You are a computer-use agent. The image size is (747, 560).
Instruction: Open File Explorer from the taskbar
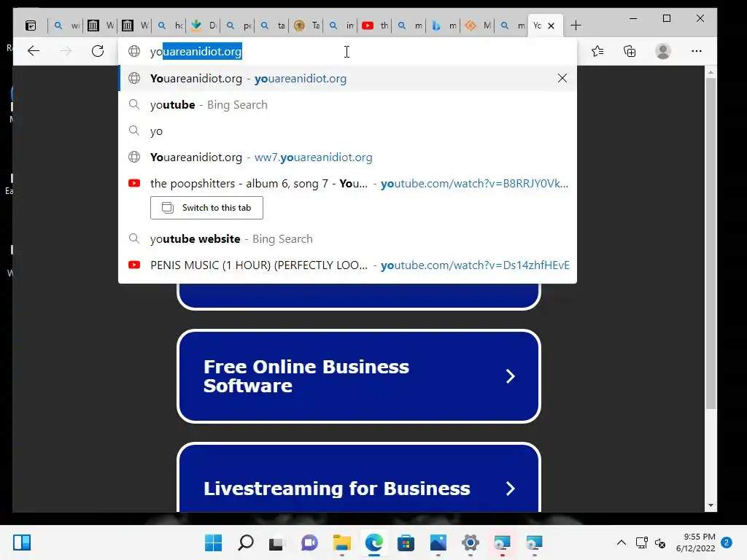click(x=341, y=542)
